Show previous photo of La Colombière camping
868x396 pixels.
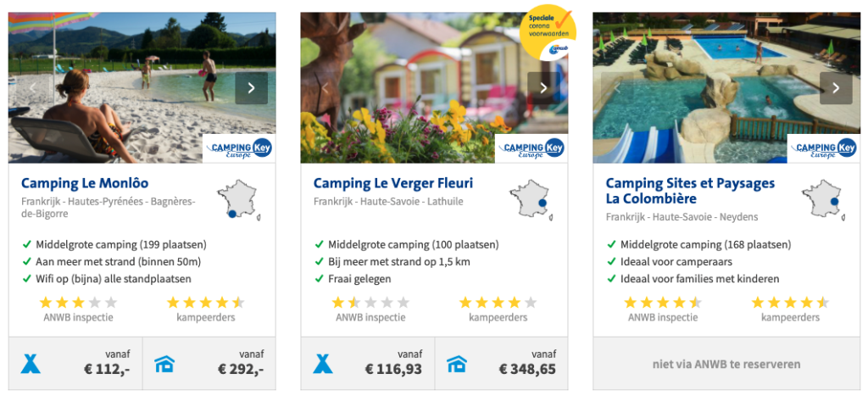point(618,88)
